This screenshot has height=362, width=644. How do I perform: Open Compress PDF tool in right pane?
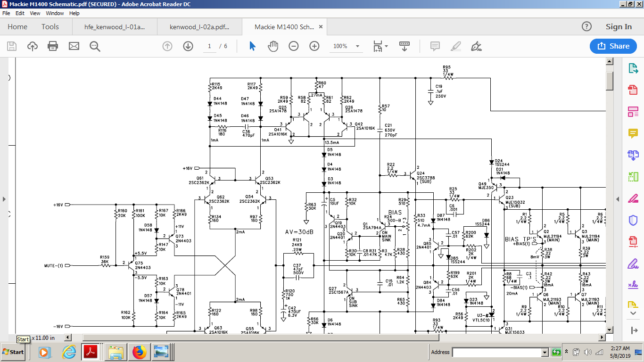tap(633, 242)
